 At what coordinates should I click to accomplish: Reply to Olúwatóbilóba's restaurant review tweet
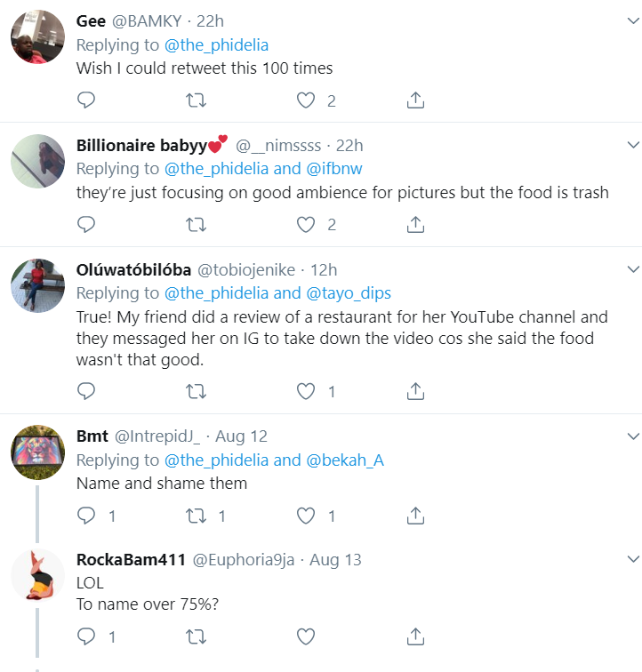click(x=86, y=390)
